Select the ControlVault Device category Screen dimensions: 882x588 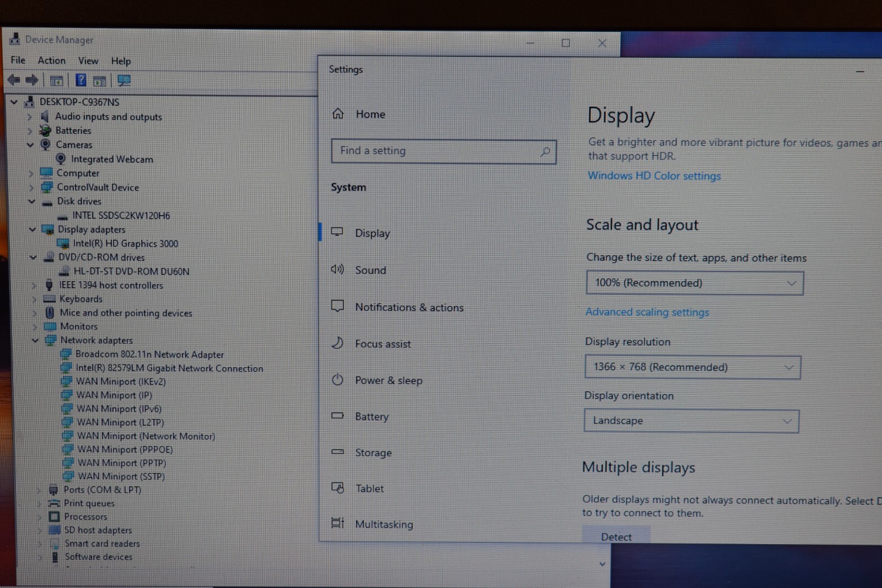tap(98, 187)
